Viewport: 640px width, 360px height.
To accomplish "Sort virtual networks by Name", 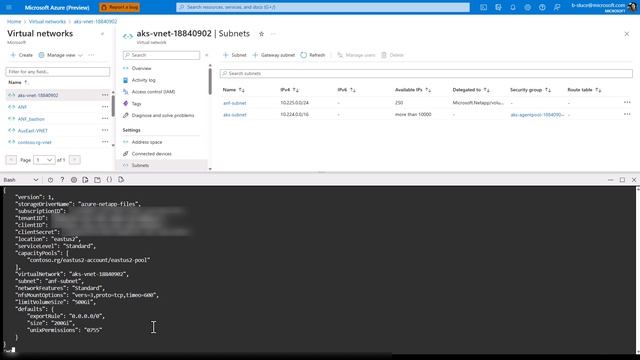I will click(18, 82).
